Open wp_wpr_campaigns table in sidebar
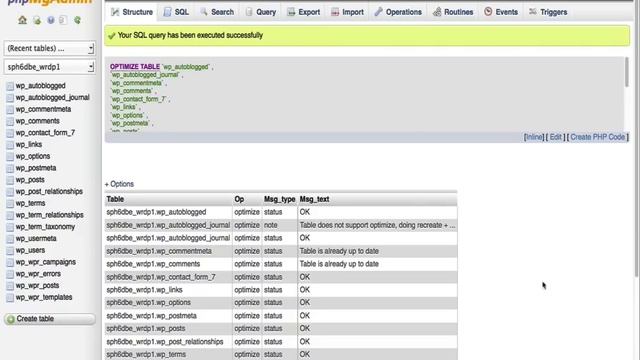The image size is (640, 360). pos(46,262)
